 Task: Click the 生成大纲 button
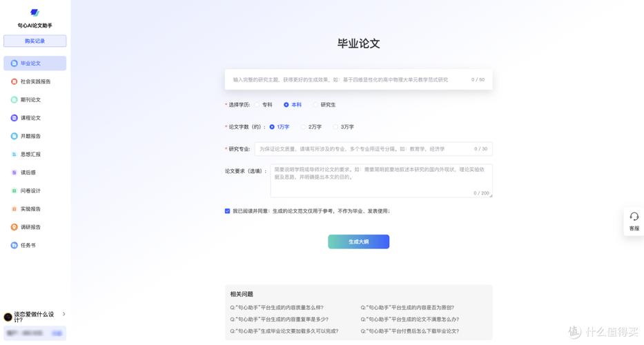(x=358, y=242)
